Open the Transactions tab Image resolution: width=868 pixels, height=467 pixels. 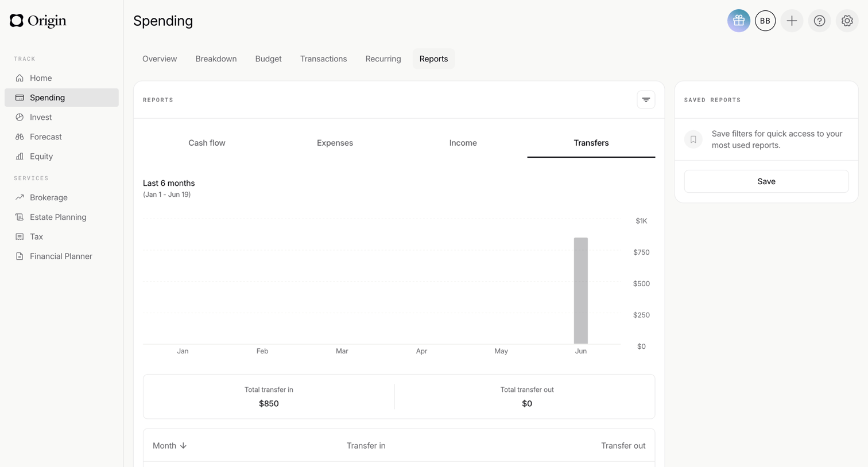click(323, 59)
